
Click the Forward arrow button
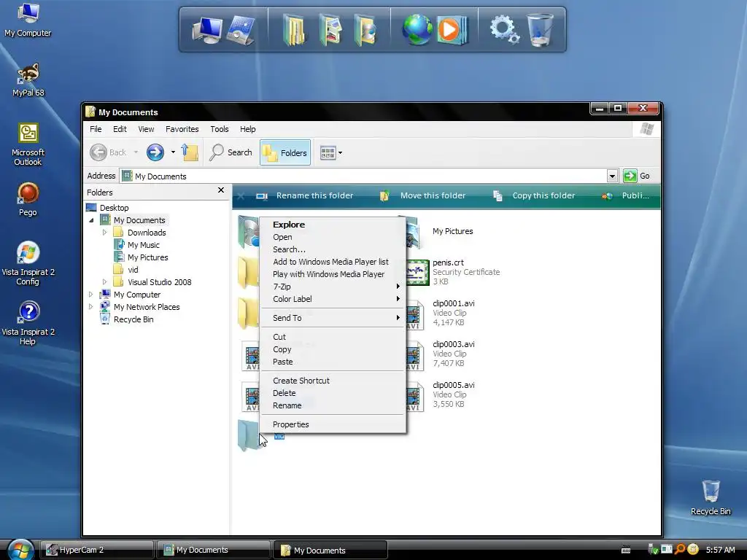pos(155,152)
